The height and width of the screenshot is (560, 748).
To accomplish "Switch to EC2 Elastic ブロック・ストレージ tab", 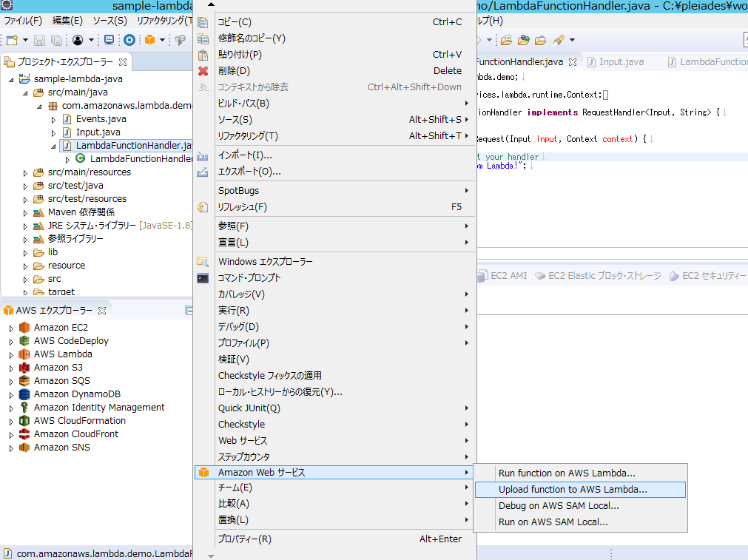I will [x=599, y=276].
